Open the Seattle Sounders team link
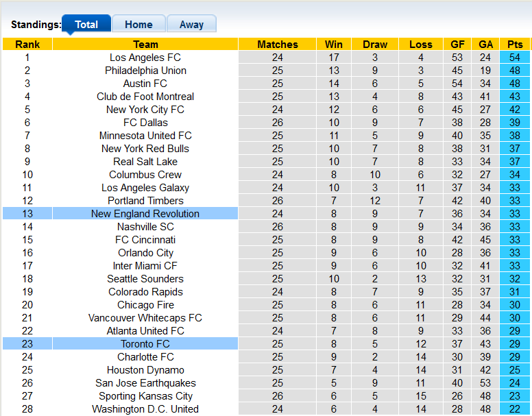Image resolution: width=532 pixels, height=416 pixels. [x=145, y=279]
